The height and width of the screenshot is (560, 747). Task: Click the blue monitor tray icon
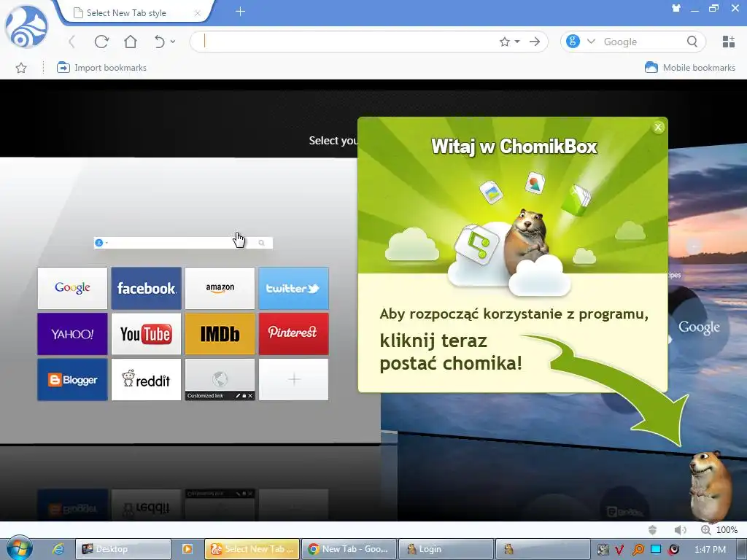coord(656,550)
